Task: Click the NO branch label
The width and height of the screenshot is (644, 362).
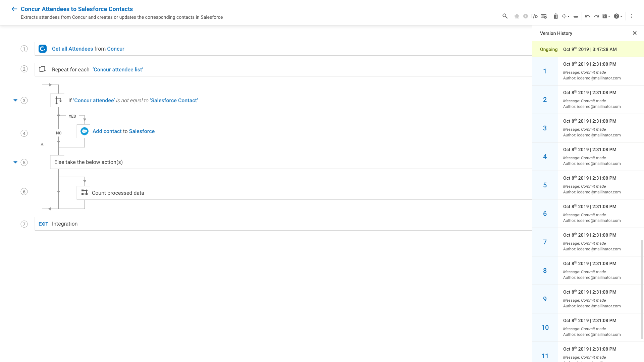Action: tap(59, 133)
